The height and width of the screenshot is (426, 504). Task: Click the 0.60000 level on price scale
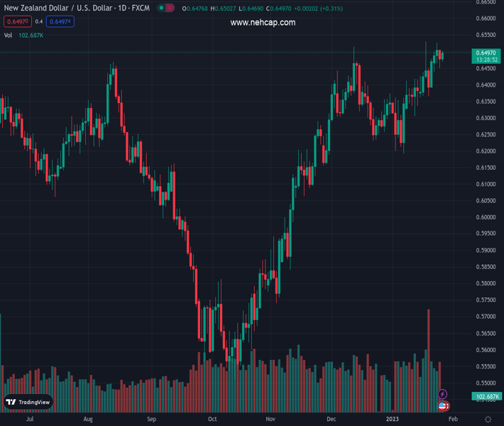tap(486, 217)
